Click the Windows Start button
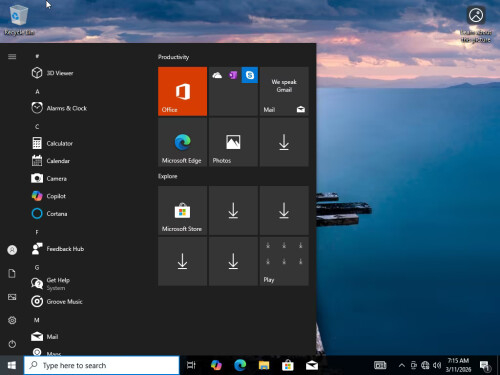The image size is (500, 375). (x=12, y=365)
